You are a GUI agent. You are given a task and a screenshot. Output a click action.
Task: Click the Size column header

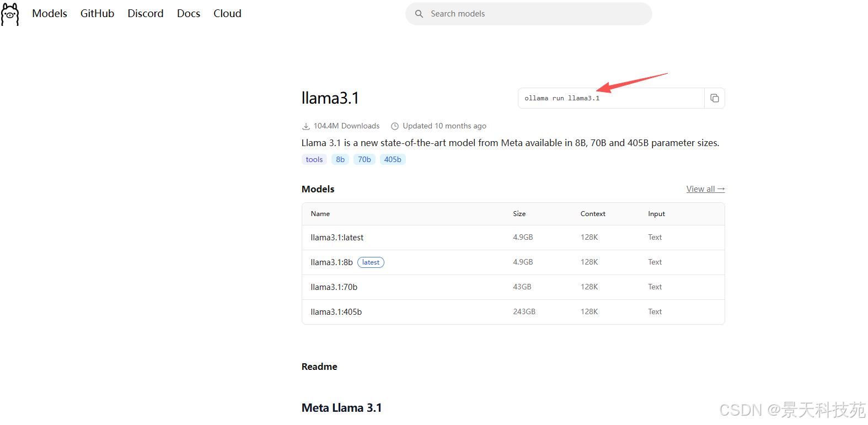[519, 214]
